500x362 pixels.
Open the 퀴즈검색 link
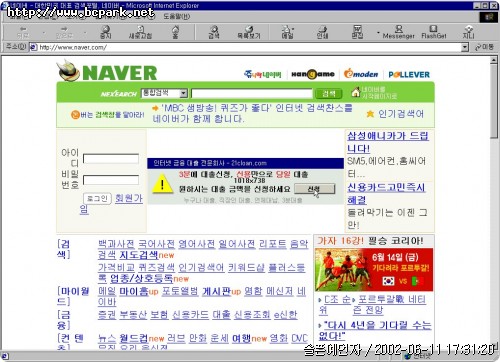tap(156, 267)
